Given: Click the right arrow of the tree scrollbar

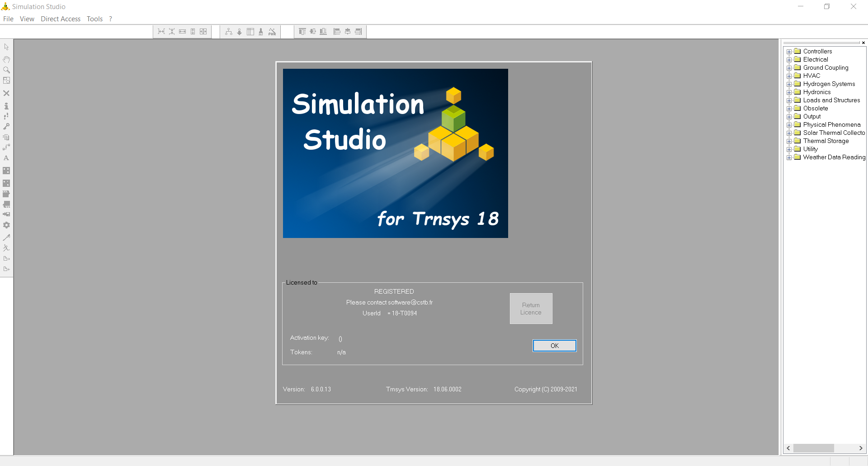Looking at the screenshot, I should point(861,448).
